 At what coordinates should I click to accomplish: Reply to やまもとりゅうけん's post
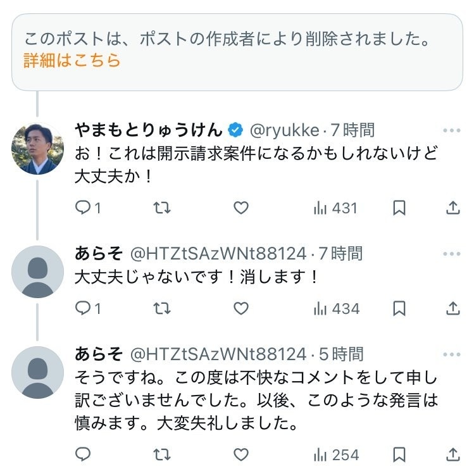pyautogui.click(x=83, y=208)
